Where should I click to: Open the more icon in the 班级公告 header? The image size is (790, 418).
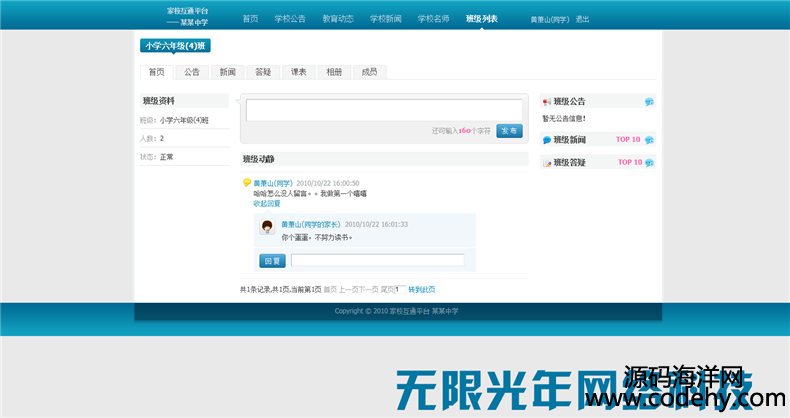pyautogui.click(x=649, y=102)
